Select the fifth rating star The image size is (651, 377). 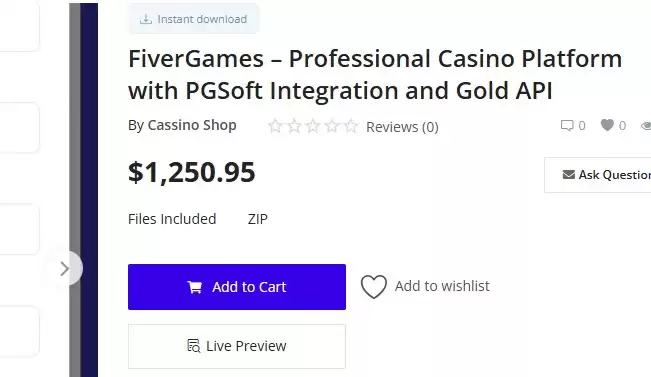point(351,126)
